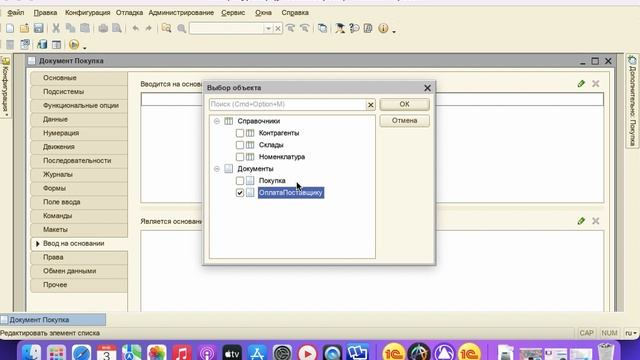The height and width of the screenshot is (360, 640).
Task: Clear the search field in Выбор объекта dialog
Action: 371,105
